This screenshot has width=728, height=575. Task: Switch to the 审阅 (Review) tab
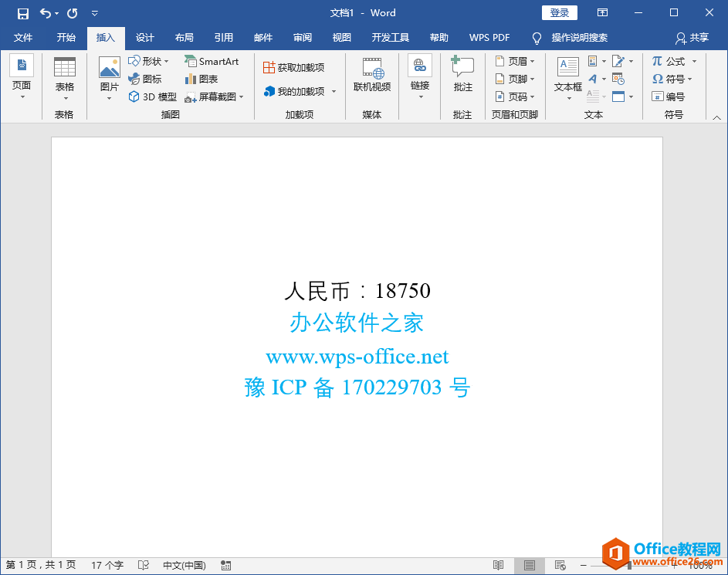click(x=303, y=38)
